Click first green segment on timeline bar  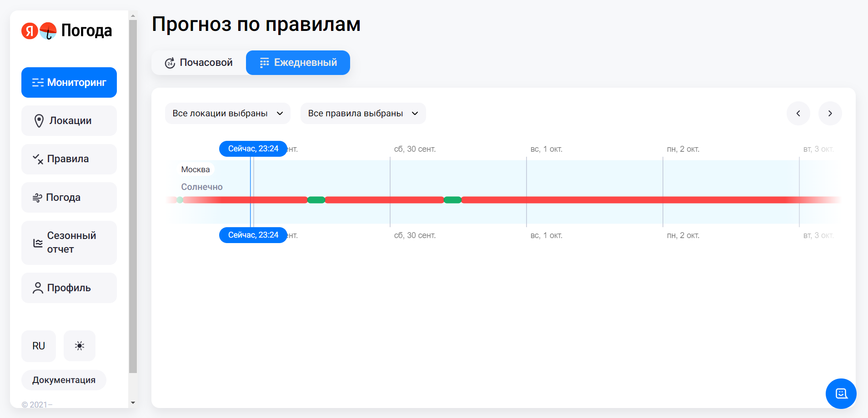pyautogui.click(x=316, y=200)
